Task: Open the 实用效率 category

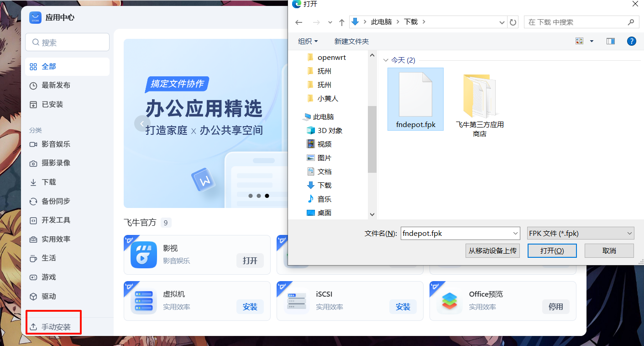Action: tap(67, 240)
